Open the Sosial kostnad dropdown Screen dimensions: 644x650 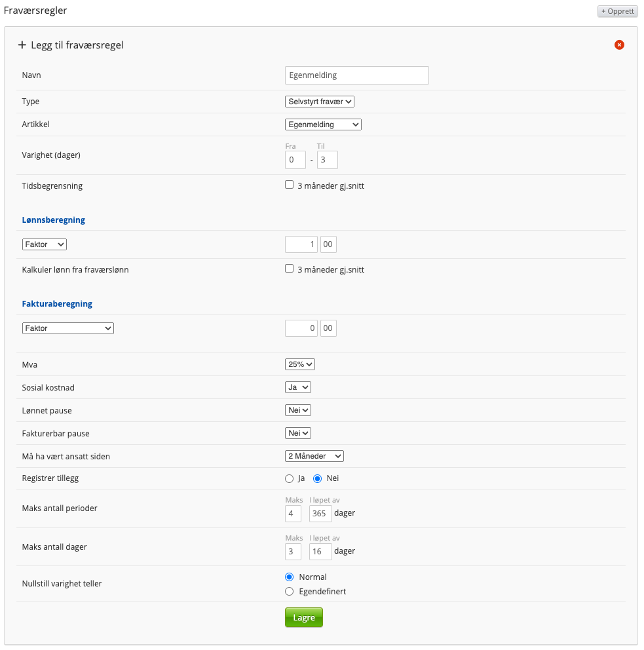(297, 387)
